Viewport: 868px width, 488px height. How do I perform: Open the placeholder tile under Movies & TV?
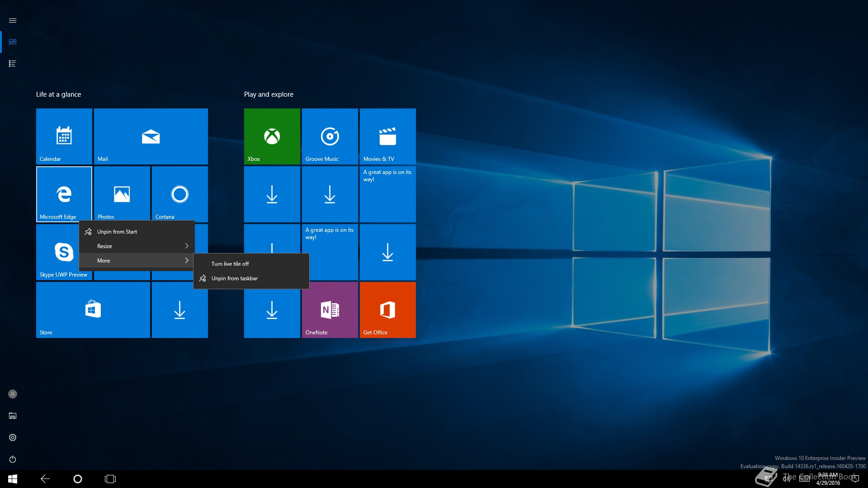[x=388, y=194]
